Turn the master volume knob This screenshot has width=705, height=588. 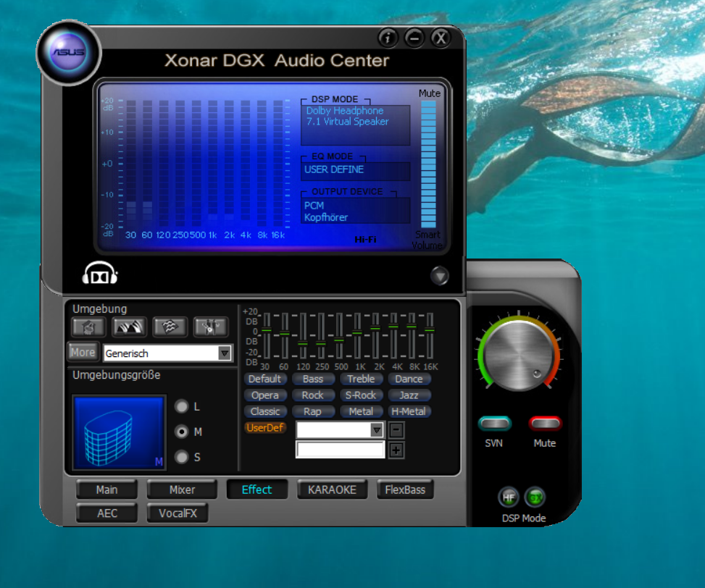pyautogui.click(x=519, y=354)
